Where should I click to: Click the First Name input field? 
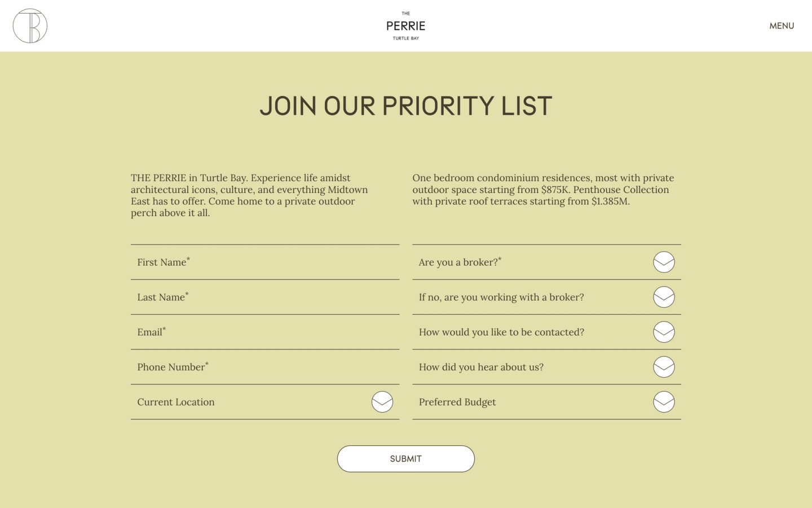coord(265,262)
